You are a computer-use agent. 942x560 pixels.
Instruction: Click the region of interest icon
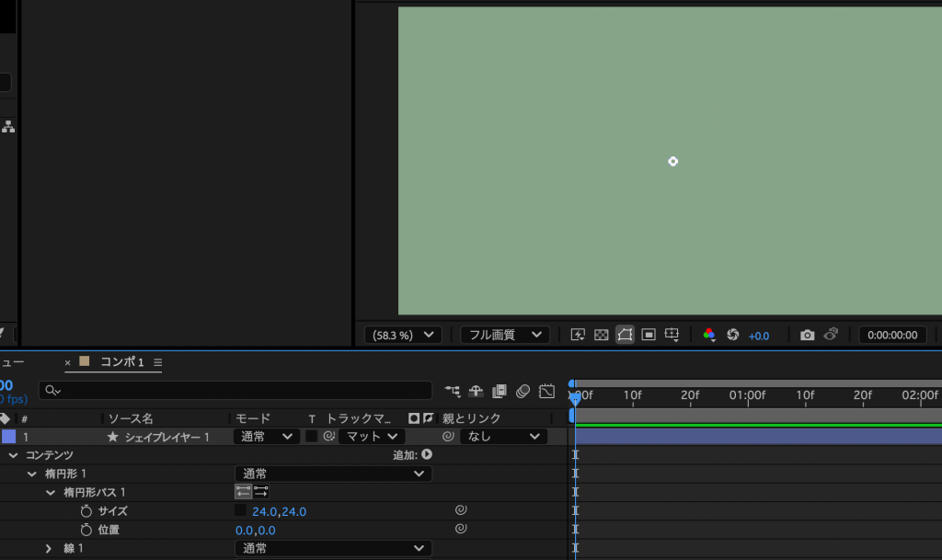[649, 335]
